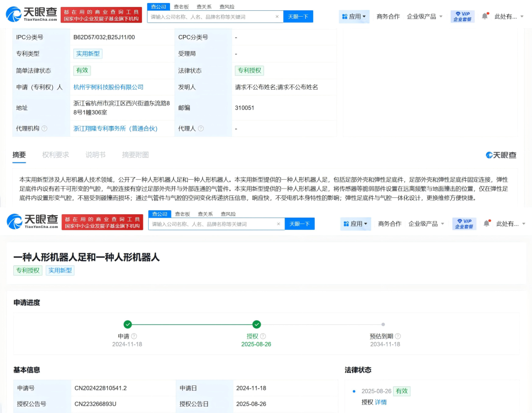Click the help icon next to 授权 step

pos(263,336)
